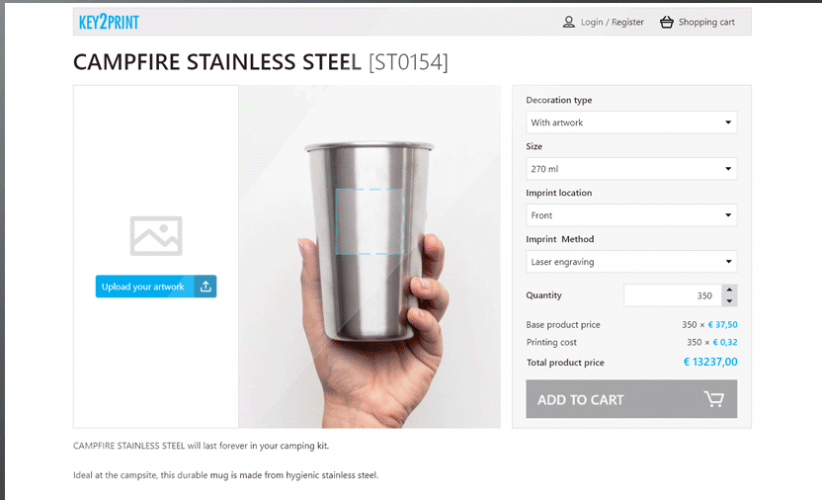Viewport: 822px width, 500px height.
Task: Open the Decoration type dropdown
Action: (631, 123)
